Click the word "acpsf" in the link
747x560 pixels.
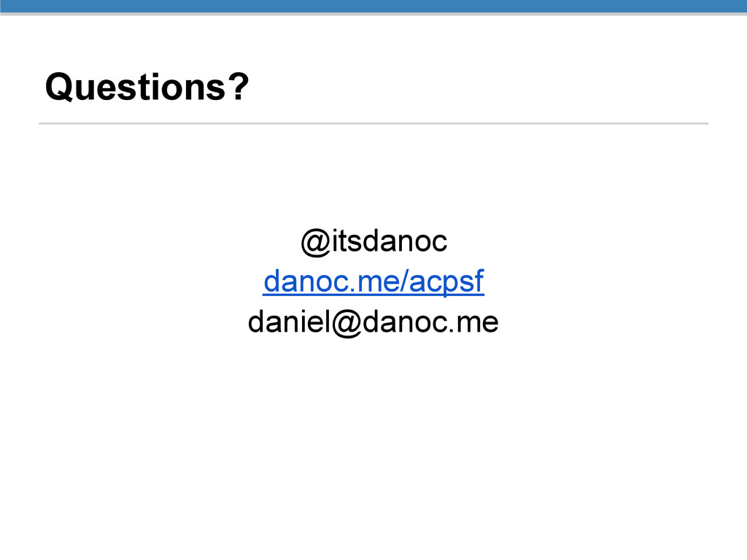pyautogui.click(x=446, y=281)
